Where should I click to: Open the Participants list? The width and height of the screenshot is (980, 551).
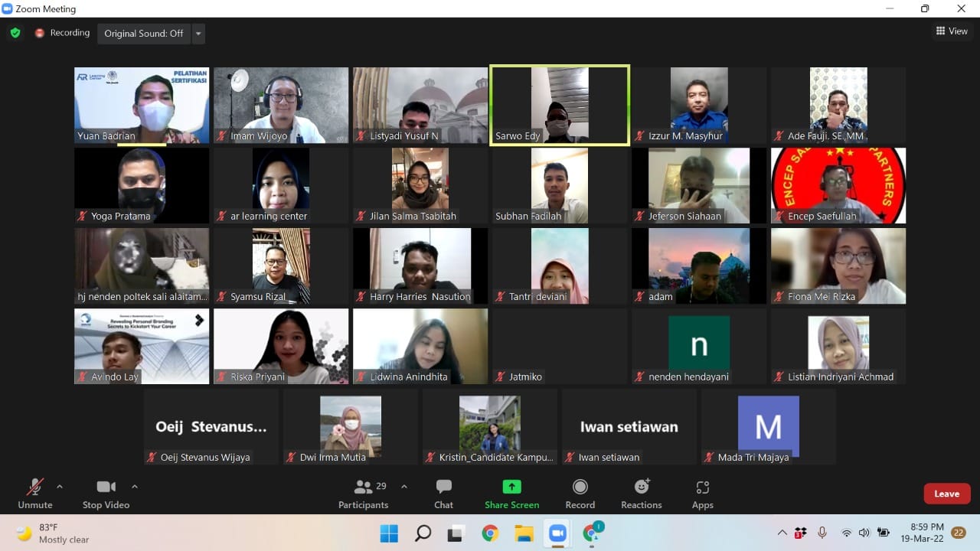[x=364, y=494]
